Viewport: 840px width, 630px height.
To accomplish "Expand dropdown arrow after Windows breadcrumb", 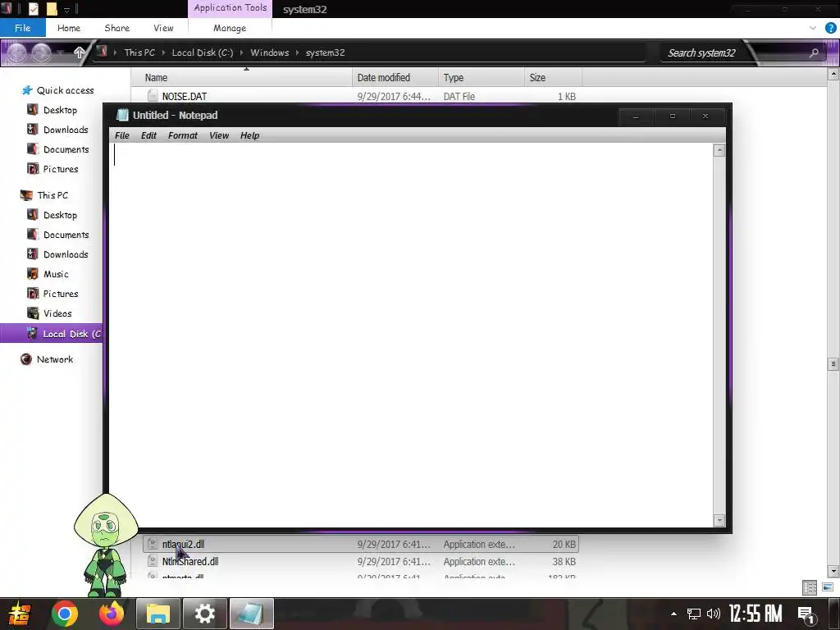I will pyautogui.click(x=297, y=52).
